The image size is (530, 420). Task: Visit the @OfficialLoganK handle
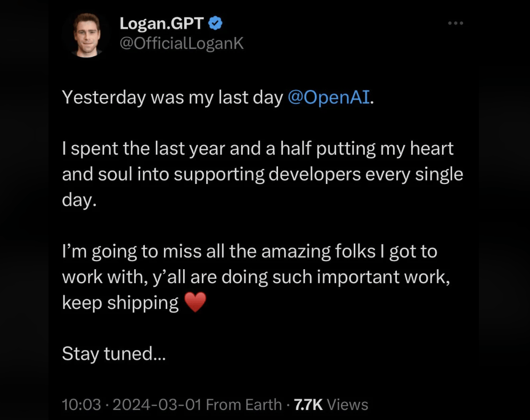(x=182, y=43)
